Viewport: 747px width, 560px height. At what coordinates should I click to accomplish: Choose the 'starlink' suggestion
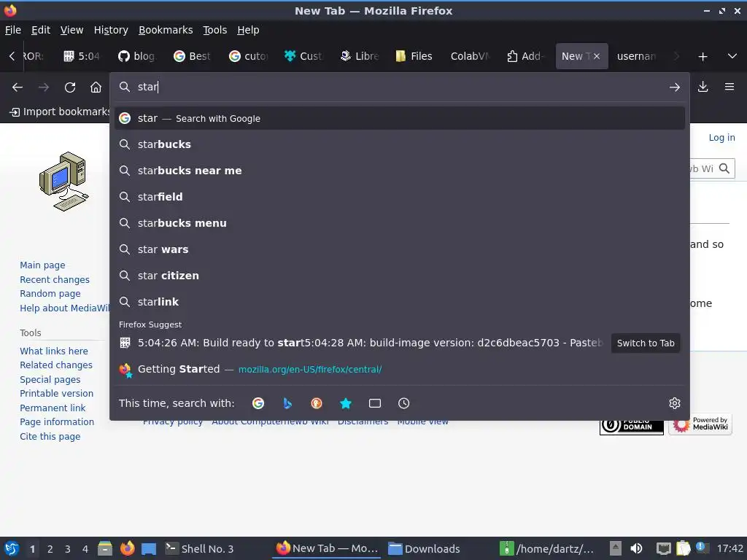tap(400, 301)
